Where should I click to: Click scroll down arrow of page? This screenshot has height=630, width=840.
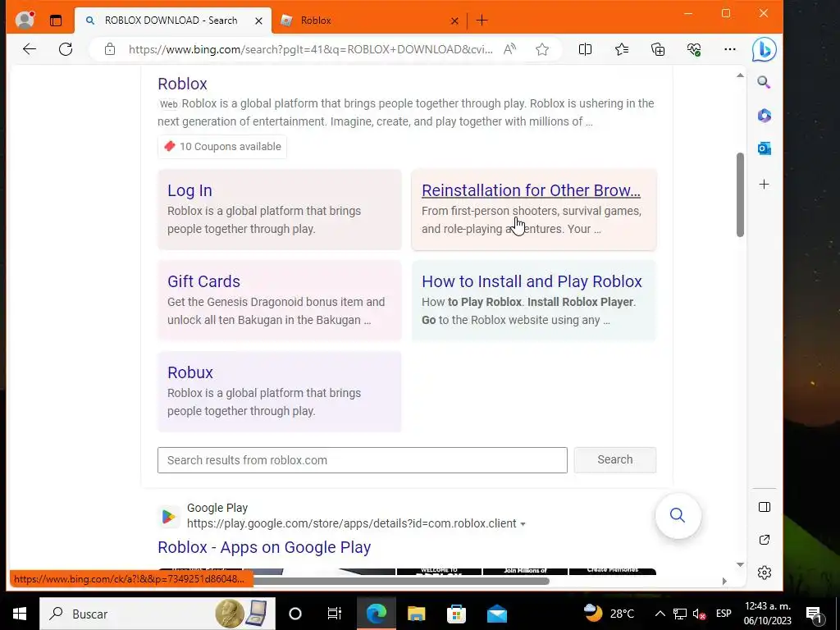tap(740, 564)
